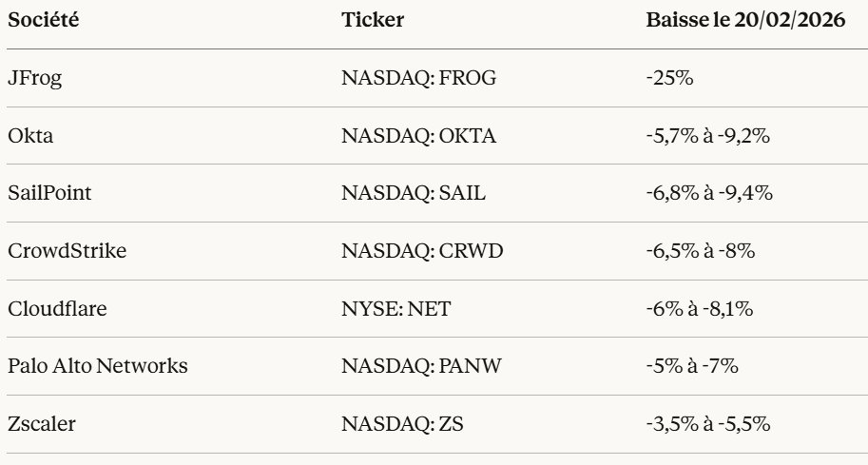The image size is (868, 465).
Task: Select the Okta company cell
Action: 30,136
